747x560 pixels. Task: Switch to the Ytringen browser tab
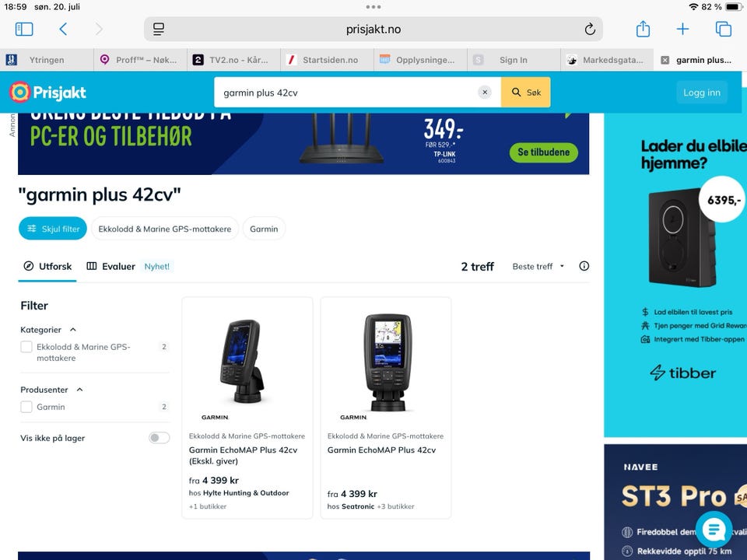(x=47, y=60)
